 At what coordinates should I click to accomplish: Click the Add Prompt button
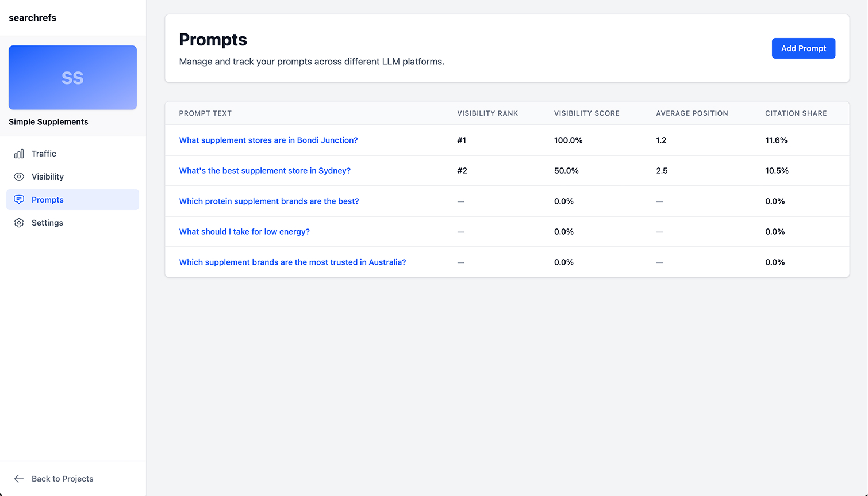click(x=803, y=48)
